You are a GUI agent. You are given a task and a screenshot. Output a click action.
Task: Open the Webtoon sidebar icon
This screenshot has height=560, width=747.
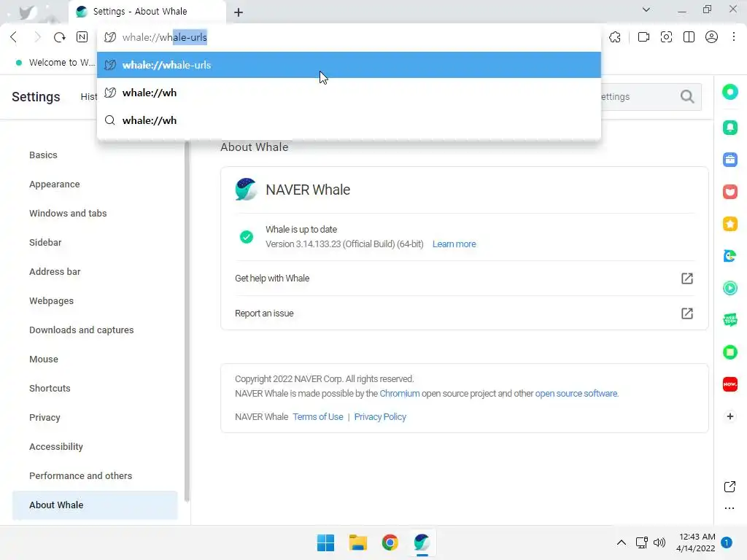point(729,320)
